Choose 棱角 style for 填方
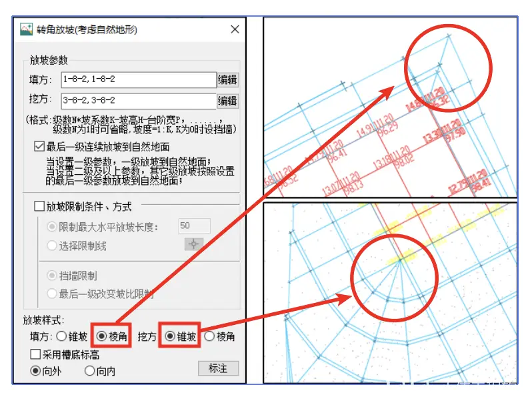 [x=101, y=336]
